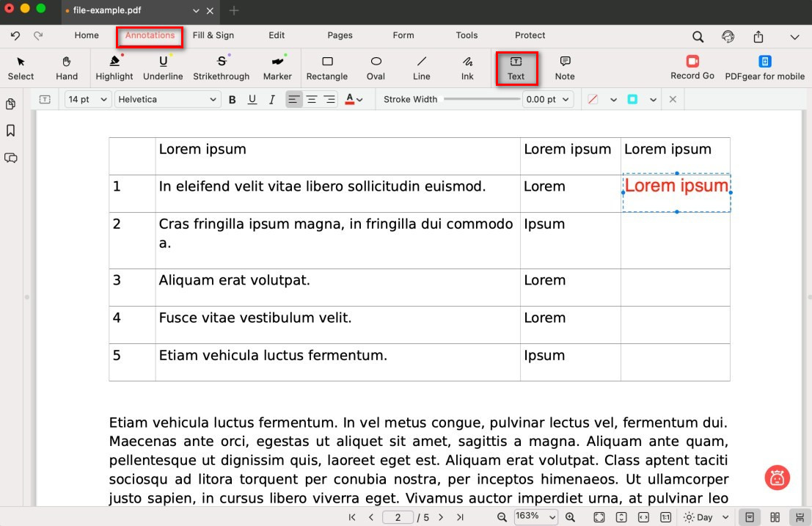This screenshot has width=812, height=526.
Task: Open PDFgear for mobile
Action: click(764, 68)
